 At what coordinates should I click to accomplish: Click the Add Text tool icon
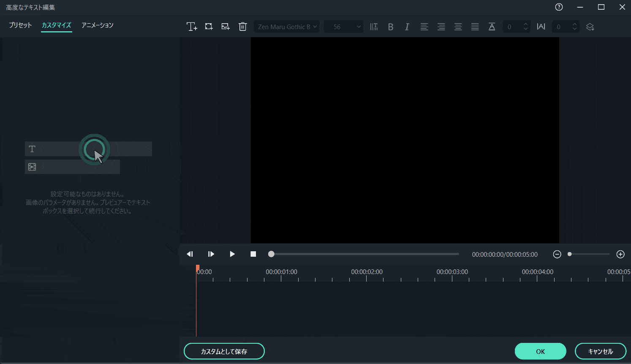(x=192, y=27)
